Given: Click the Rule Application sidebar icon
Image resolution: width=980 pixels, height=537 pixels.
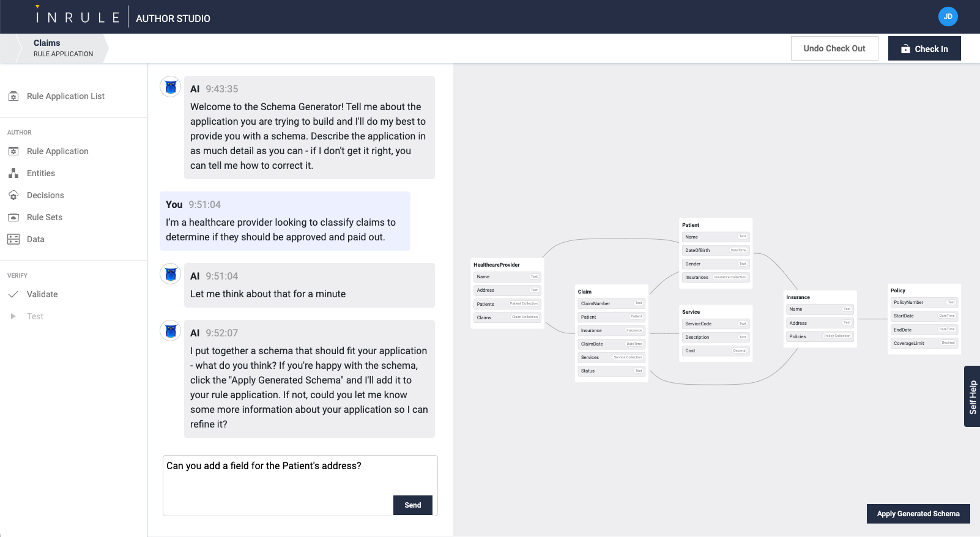Looking at the screenshot, I should point(13,151).
